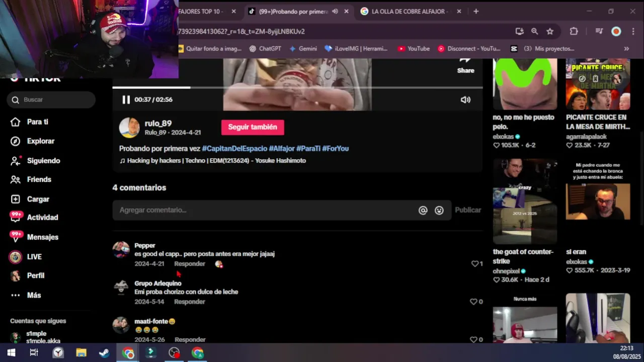Reply to Grupo Arlequino's comment
This screenshot has width=644, height=362.
(190, 302)
